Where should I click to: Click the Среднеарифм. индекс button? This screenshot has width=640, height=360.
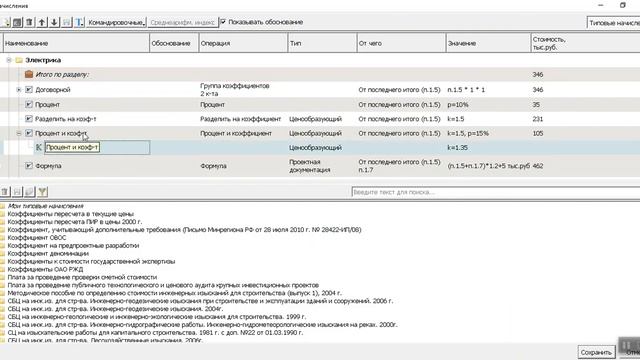pyautogui.click(x=182, y=22)
